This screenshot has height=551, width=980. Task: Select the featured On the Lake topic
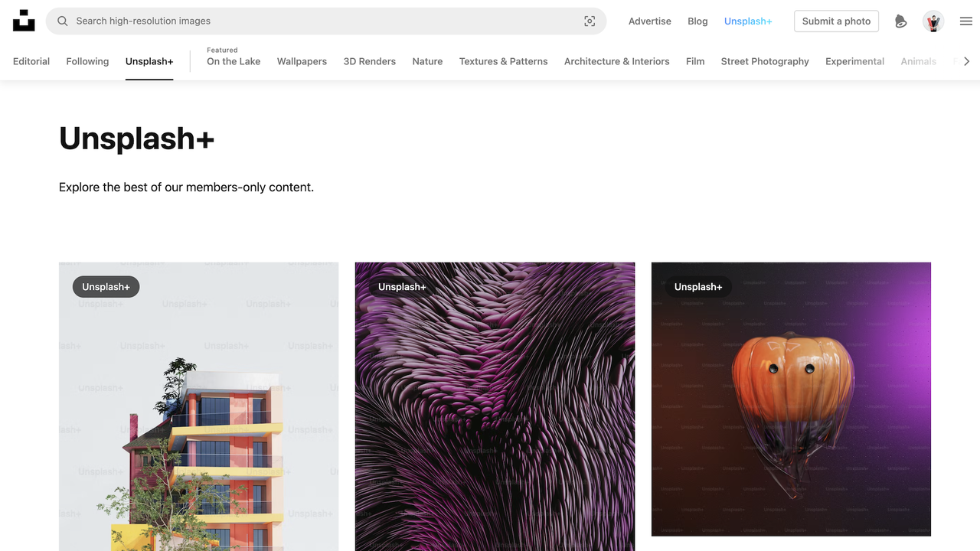point(234,61)
